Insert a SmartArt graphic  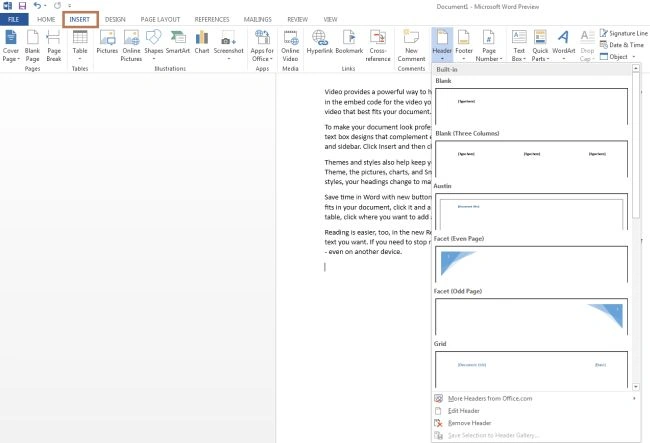click(178, 42)
